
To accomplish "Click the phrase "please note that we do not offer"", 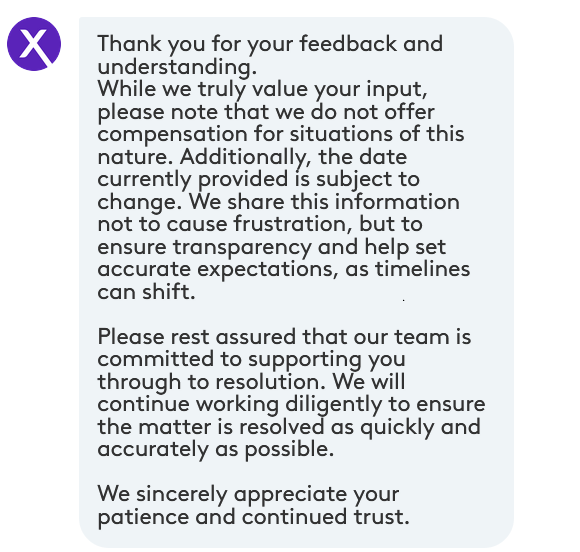I will (x=266, y=112).
